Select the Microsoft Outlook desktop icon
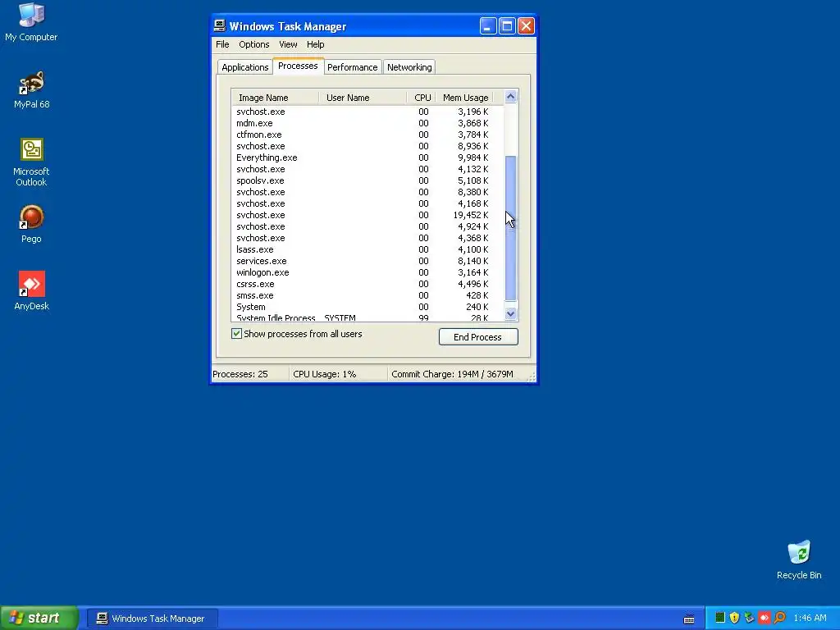 click(31, 162)
